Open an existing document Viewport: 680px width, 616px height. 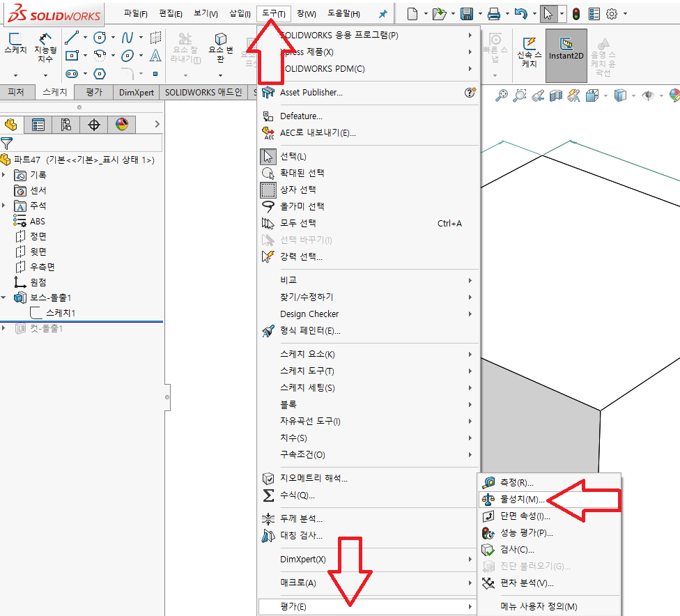[440, 14]
